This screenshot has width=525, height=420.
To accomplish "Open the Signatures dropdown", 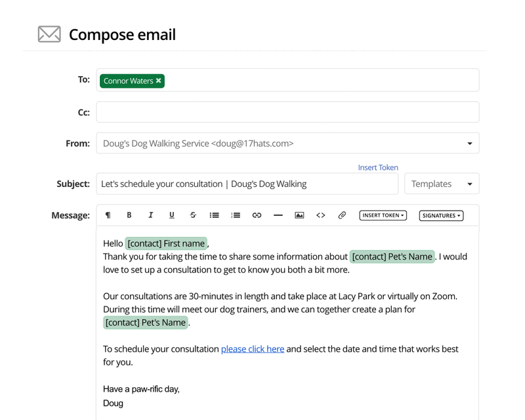I will click(x=440, y=215).
